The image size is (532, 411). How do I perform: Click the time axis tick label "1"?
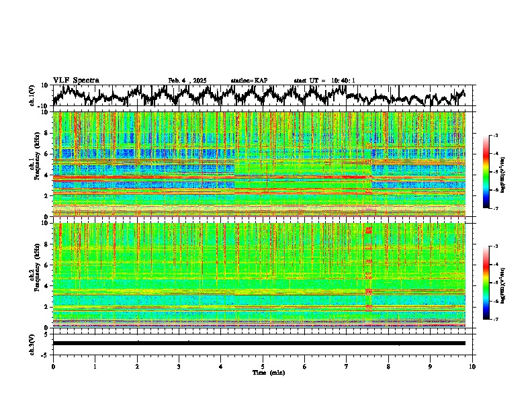click(95, 367)
